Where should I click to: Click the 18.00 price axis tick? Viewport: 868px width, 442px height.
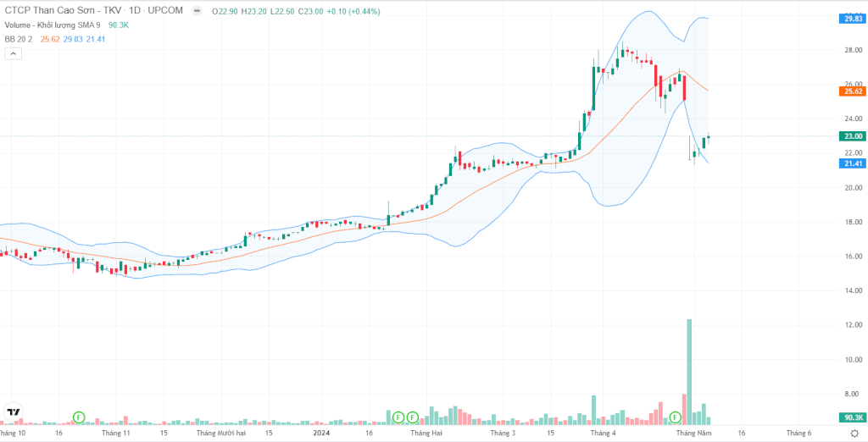point(853,222)
